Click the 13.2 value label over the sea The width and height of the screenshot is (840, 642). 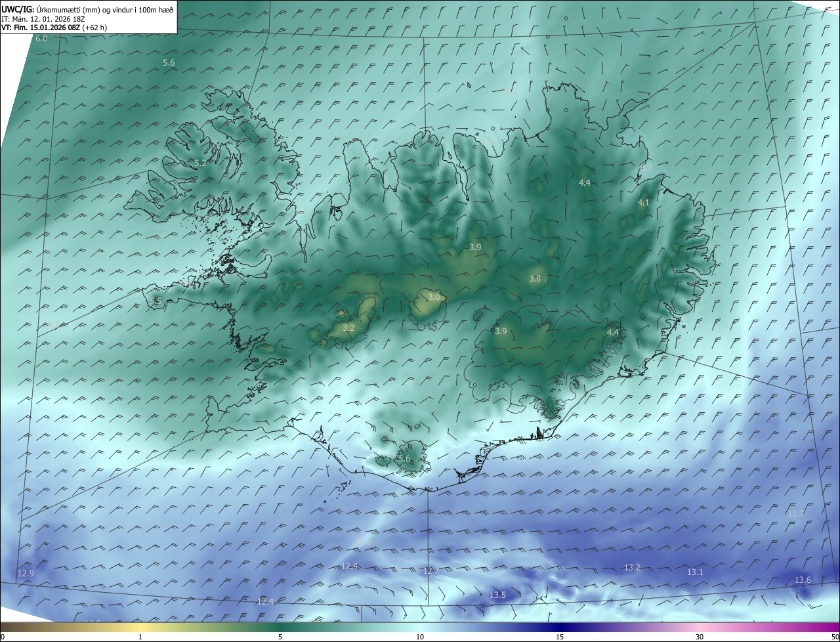[632, 567]
